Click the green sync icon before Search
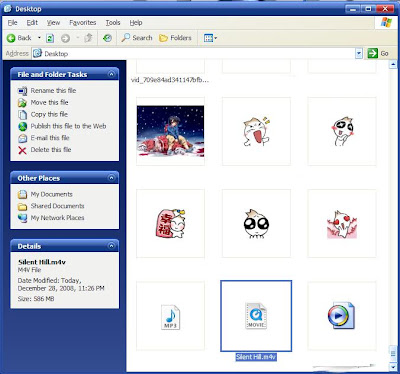Screen dimensions: 400x374 tap(107, 38)
